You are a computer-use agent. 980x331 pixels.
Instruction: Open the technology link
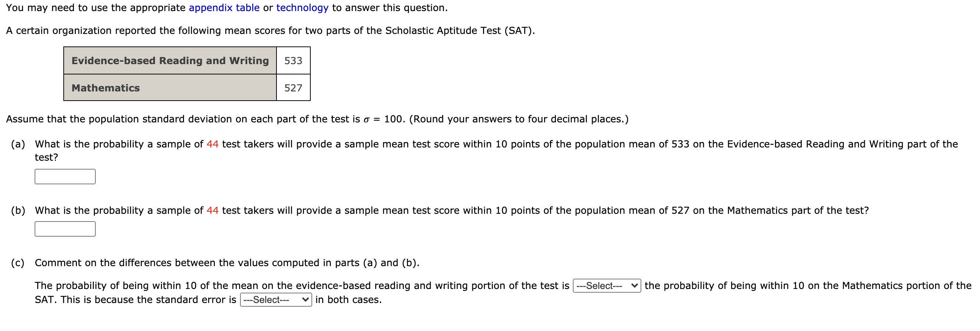(x=303, y=8)
